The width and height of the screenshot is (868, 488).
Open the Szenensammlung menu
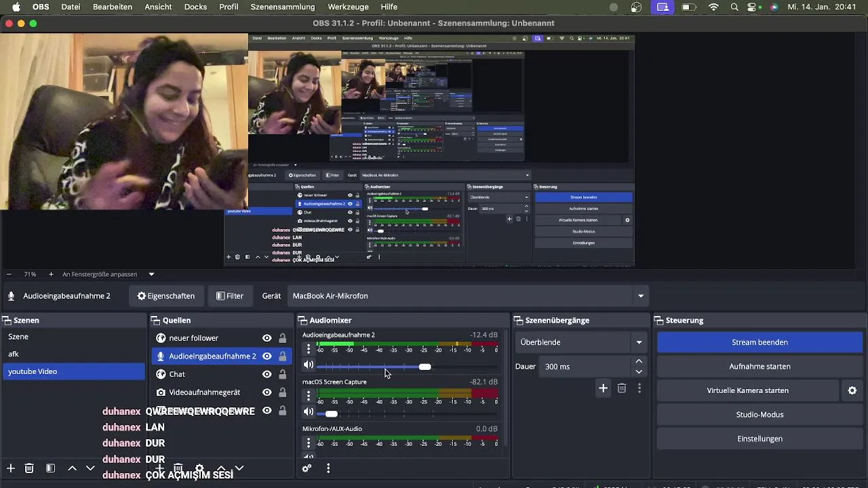[x=283, y=7]
